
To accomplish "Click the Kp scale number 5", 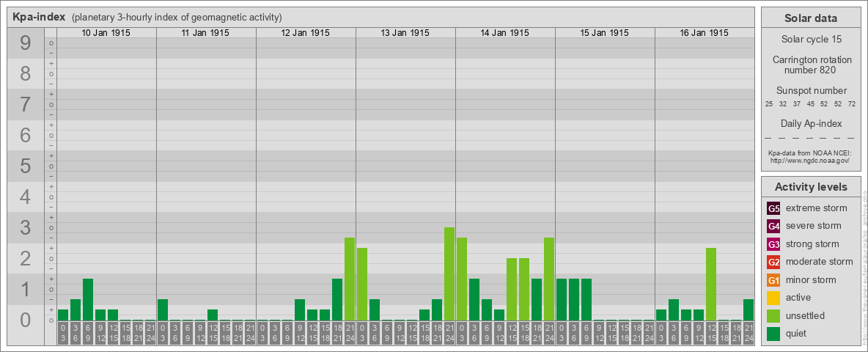I will pos(25,166).
